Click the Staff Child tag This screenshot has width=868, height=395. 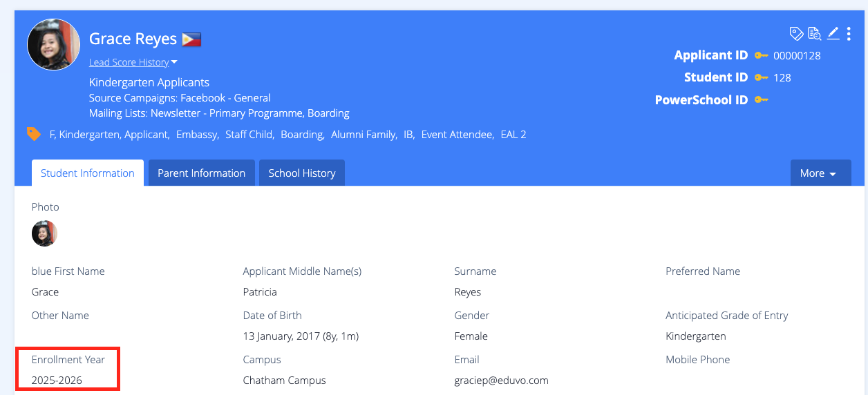pyautogui.click(x=249, y=135)
